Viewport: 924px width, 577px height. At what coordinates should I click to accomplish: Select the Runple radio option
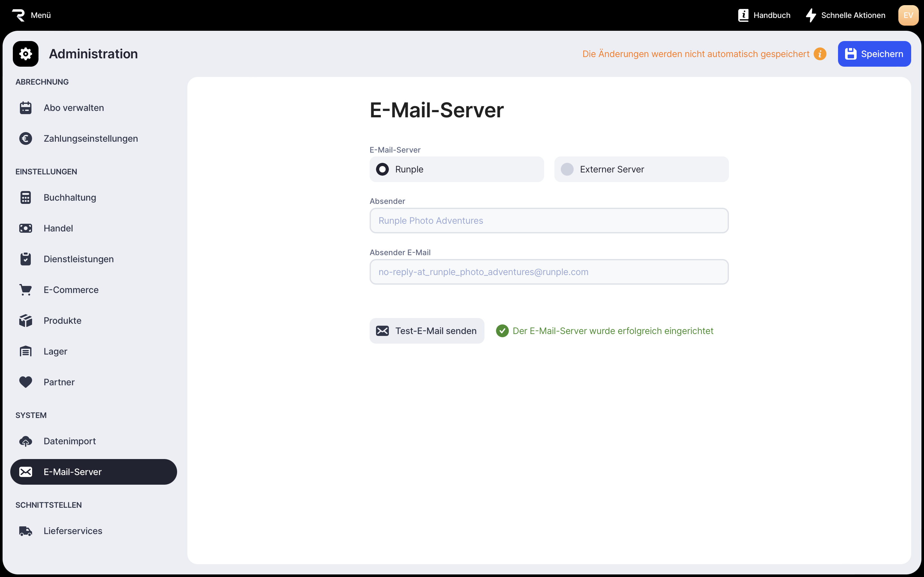point(382,170)
